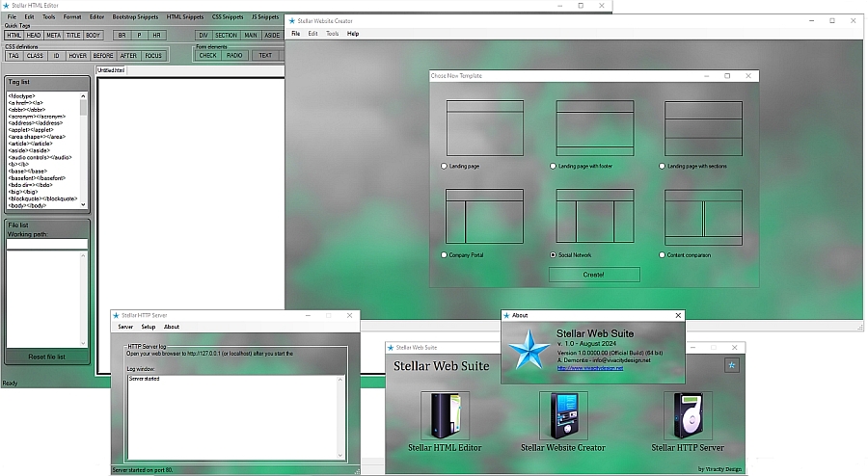Image resolution: width=868 pixels, height=476 pixels.
Task: Select <address></address> in Tag list
Action: (36, 123)
